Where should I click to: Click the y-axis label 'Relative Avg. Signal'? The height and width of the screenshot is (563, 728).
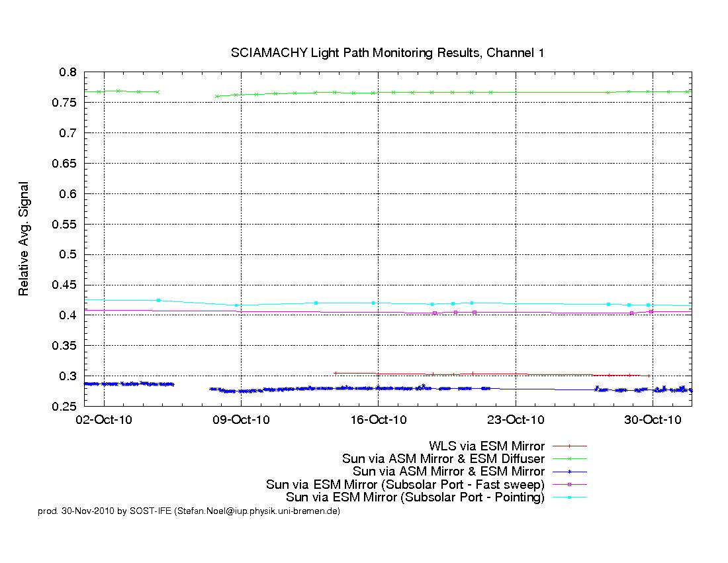(x=24, y=238)
